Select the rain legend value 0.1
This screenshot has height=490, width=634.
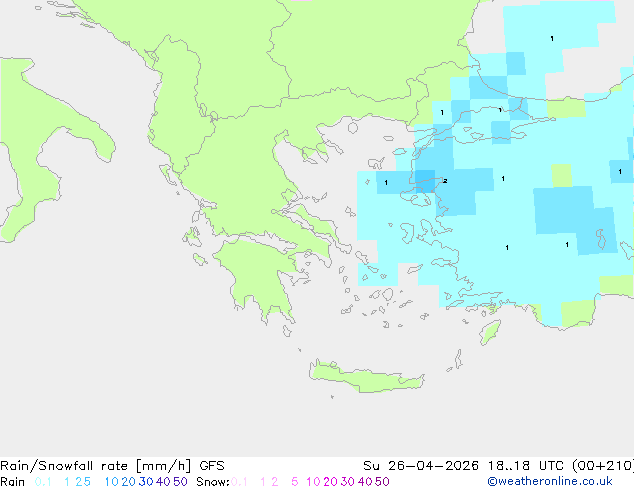click(43, 482)
